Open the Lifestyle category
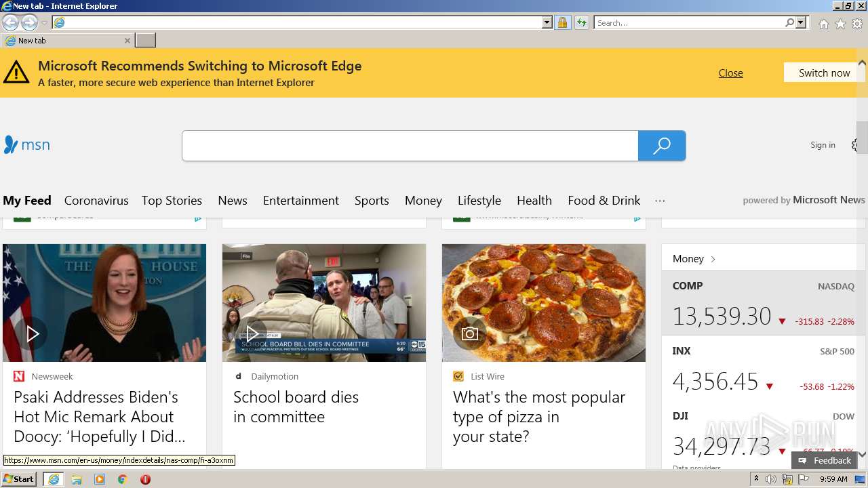Viewport: 868px width, 488px height. 479,201
